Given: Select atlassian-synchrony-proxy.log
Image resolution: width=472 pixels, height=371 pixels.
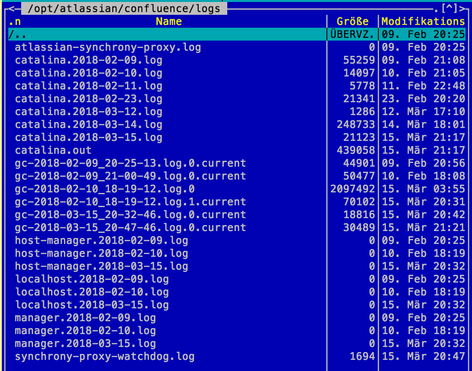Looking at the screenshot, I should pyautogui.click(x=108, y=47).
